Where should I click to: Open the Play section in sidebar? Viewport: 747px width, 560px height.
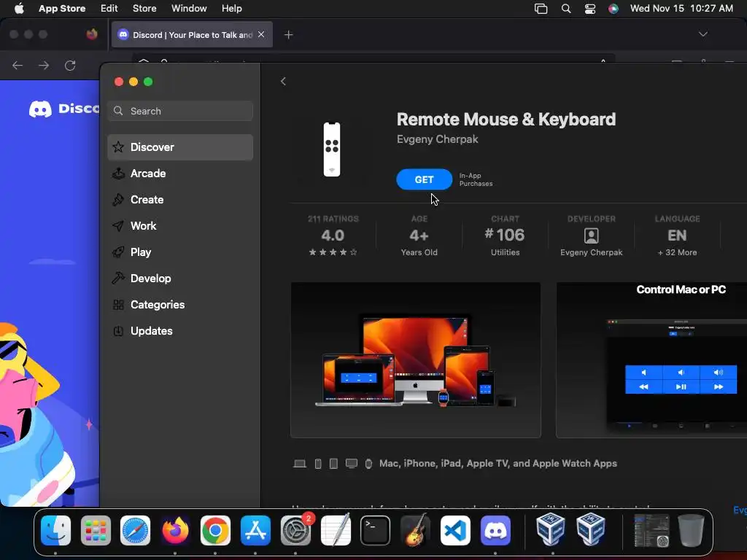(180, 252)
